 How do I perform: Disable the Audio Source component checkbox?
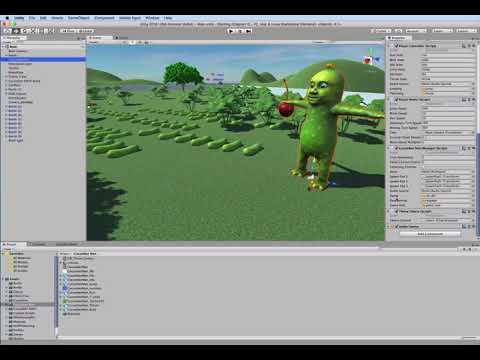[x=397, y=227]
